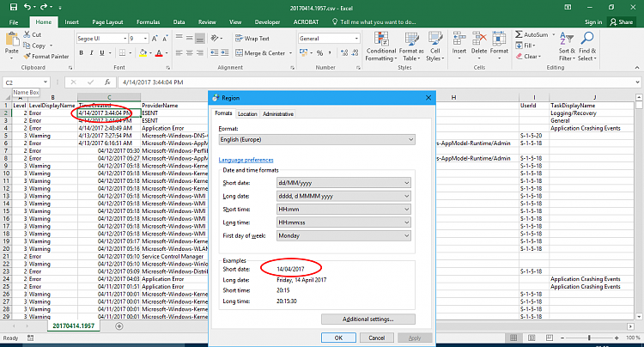644x347 pixels.
Task: Click the Borders icon
Action: tap(123, 53)
